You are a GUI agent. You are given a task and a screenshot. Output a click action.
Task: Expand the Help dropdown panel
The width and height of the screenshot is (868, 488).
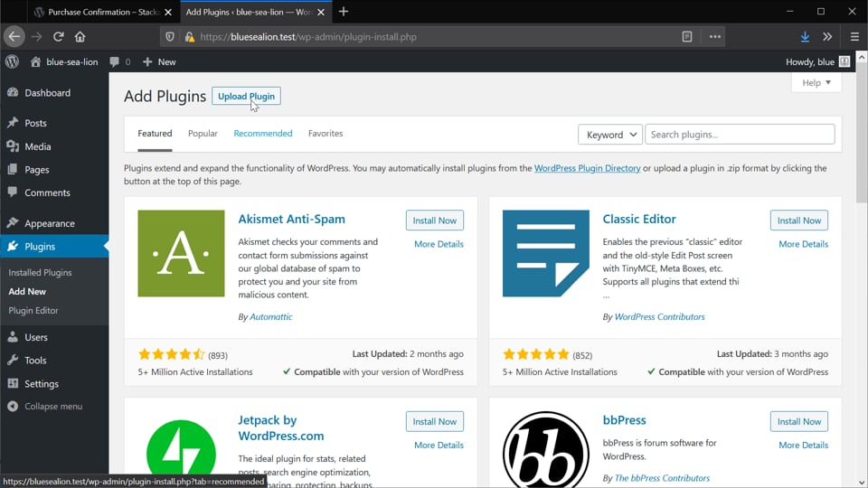tap(816, 82)
